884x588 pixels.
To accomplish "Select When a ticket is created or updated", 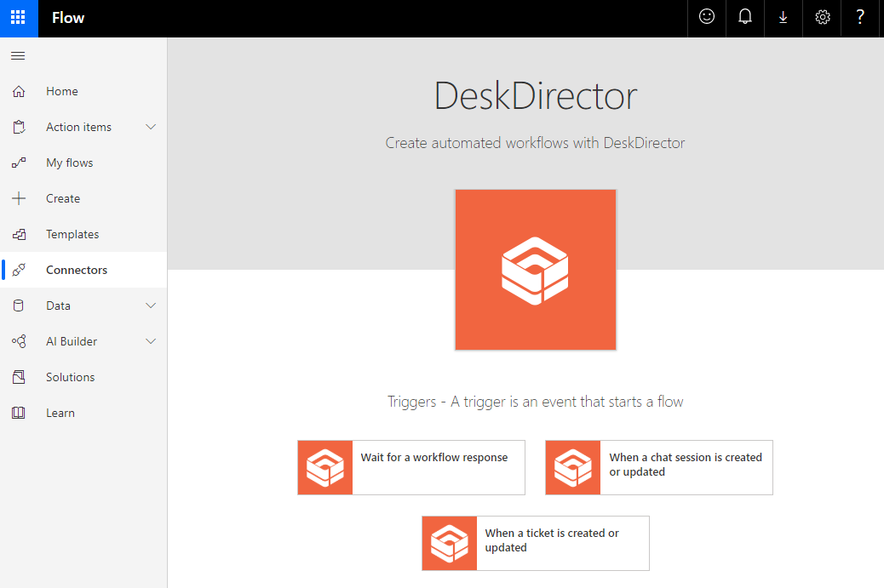I will coord(536,543).
